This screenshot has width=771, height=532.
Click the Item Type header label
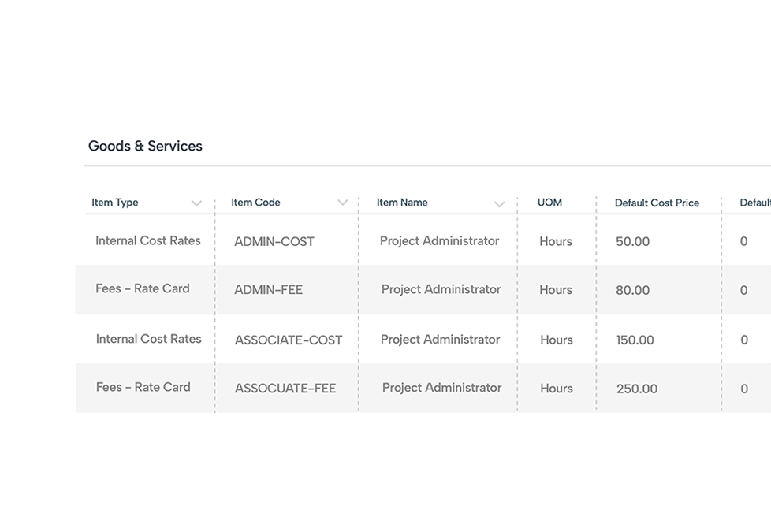pos(115,203)
